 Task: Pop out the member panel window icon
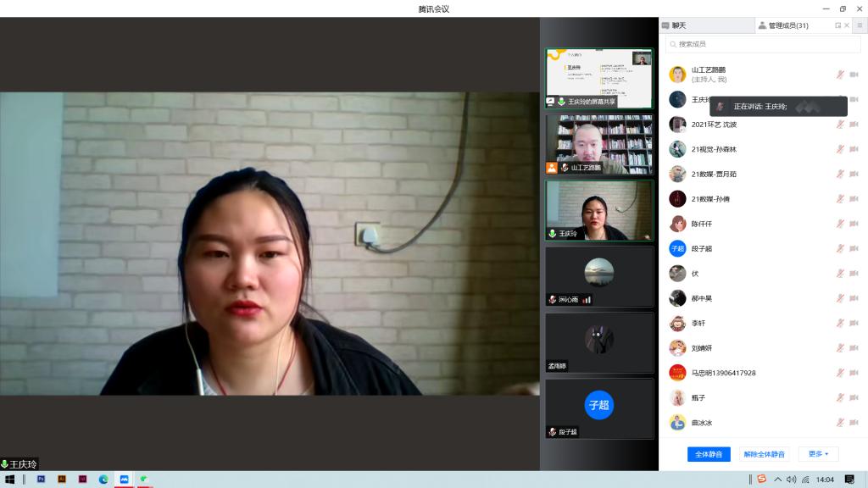tap(837, 25)
